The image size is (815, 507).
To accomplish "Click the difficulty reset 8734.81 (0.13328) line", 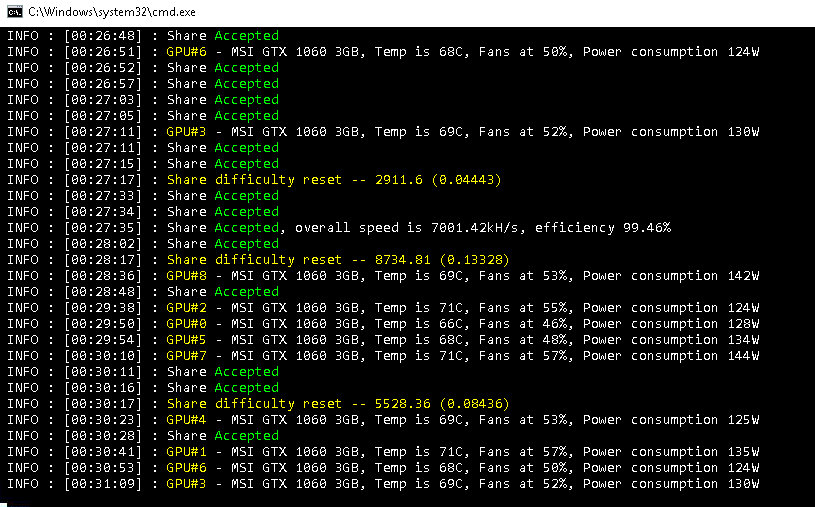I will [258, 260].
